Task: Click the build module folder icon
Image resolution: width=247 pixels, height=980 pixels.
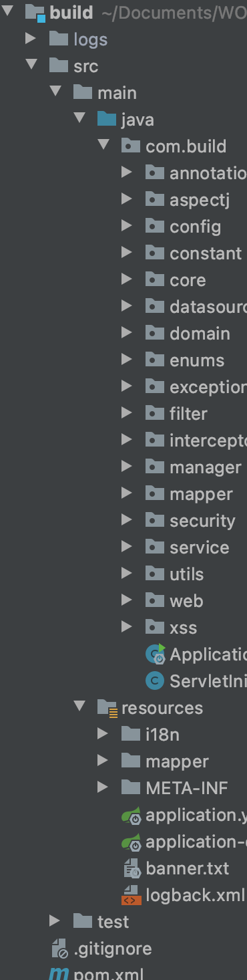Action: coord(35,13)
